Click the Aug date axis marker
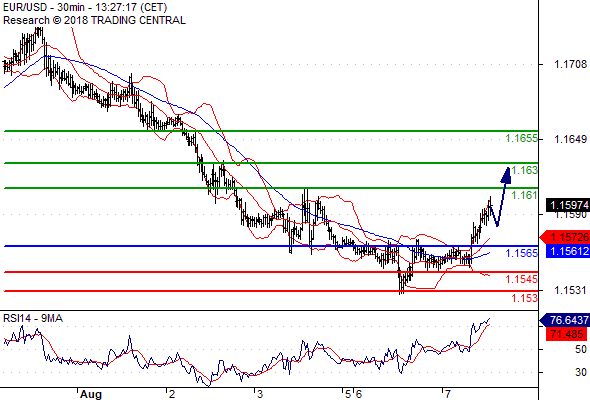 pyautogui.click(x=91, y=394)
